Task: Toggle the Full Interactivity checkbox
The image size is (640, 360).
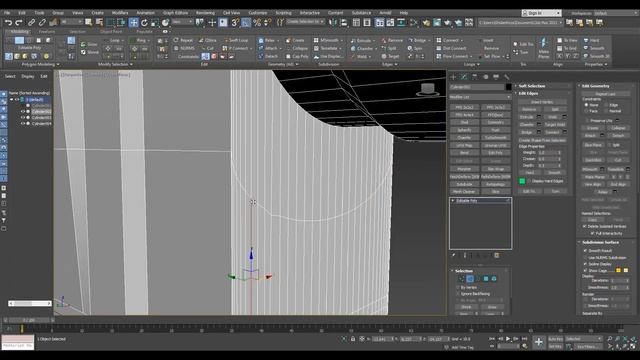Action: click(592, 233)
